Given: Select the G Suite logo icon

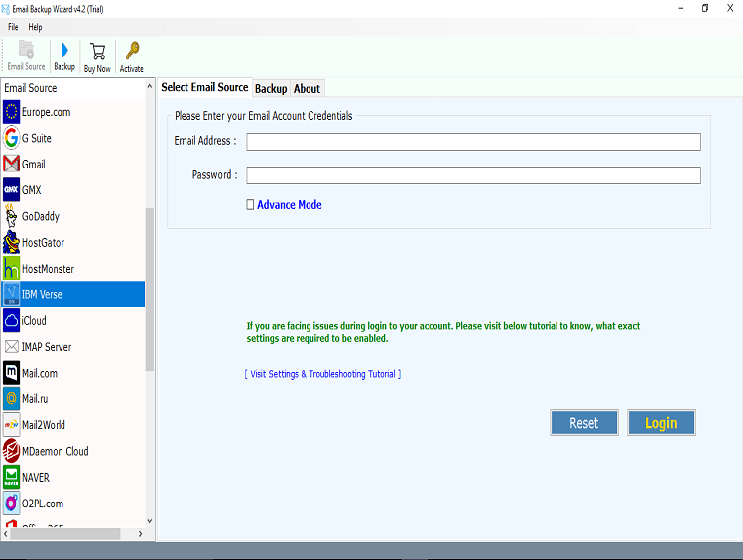Looking at the screenshot, I should pos(11,138).
